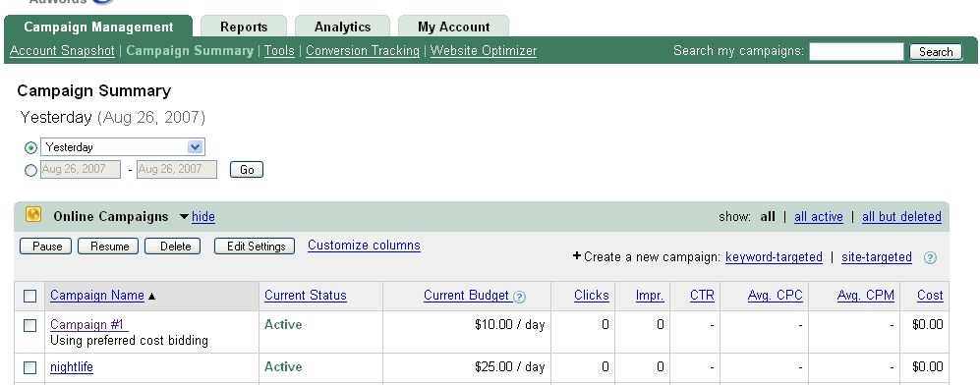Tick the select-all campaigns checkbox

point(30,296)
